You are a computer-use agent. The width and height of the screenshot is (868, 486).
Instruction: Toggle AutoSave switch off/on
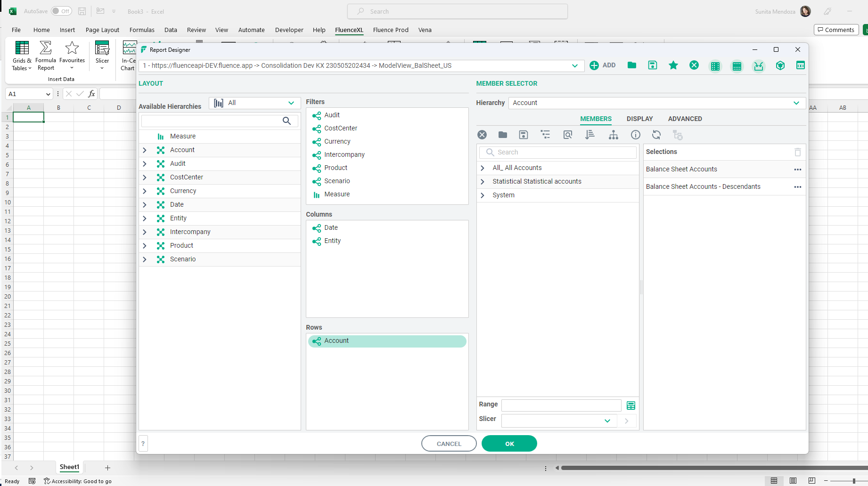(61, 11)
